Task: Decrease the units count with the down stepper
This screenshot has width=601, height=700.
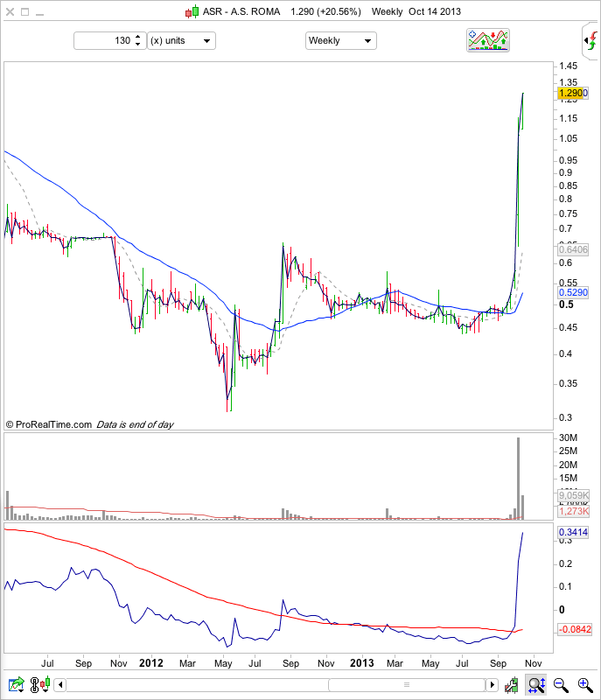Action: pos(137,44)
